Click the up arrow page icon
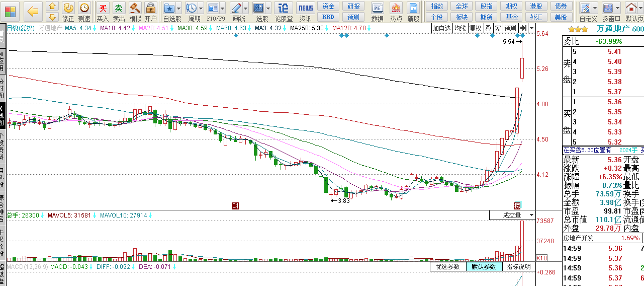Screen dimensions: 644x286 (52, 6)
